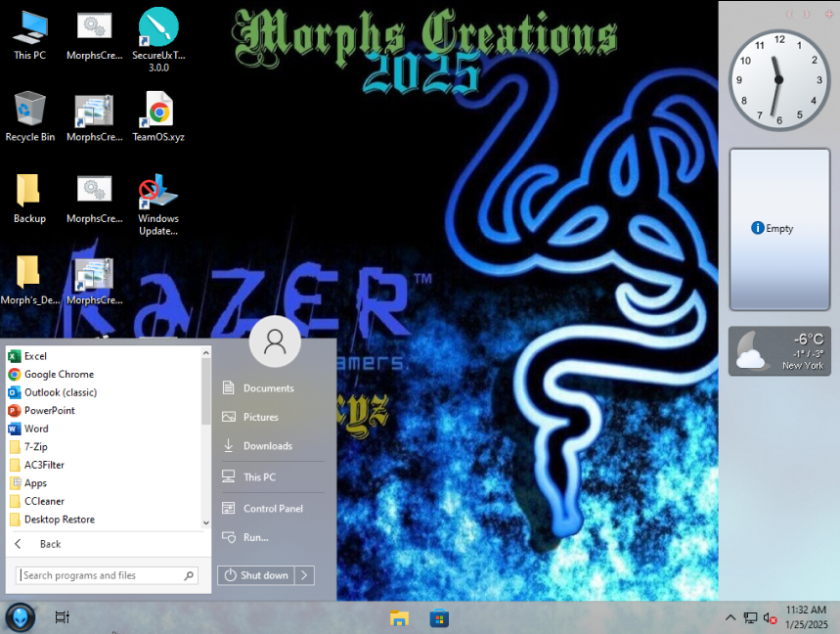840x634 pixels.
Task: Open the New York weather gadget
Action: (x=779, y=351)
